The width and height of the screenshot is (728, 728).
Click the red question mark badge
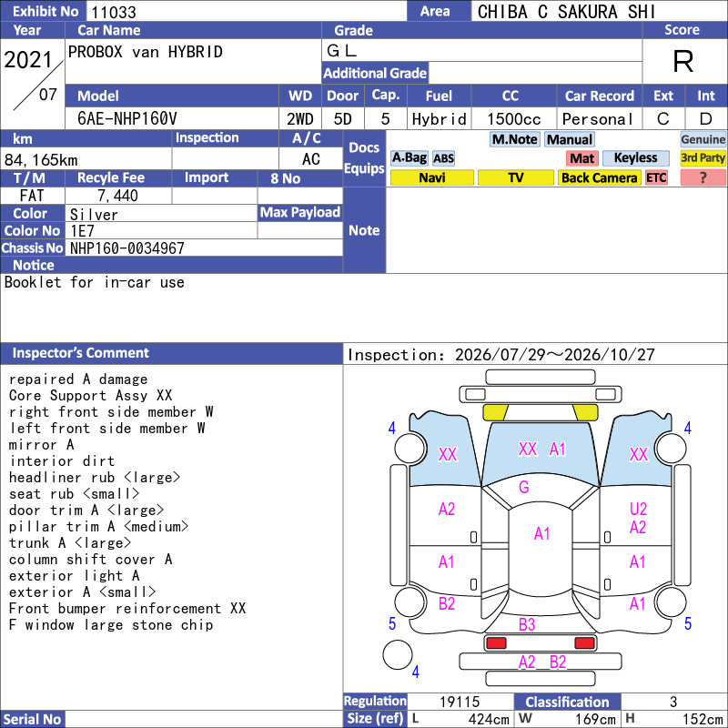click(703, 177)
